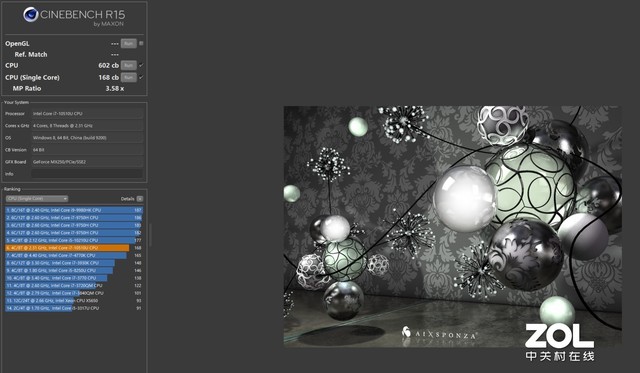Select the OS field showing Windows 8

(87, 138)
